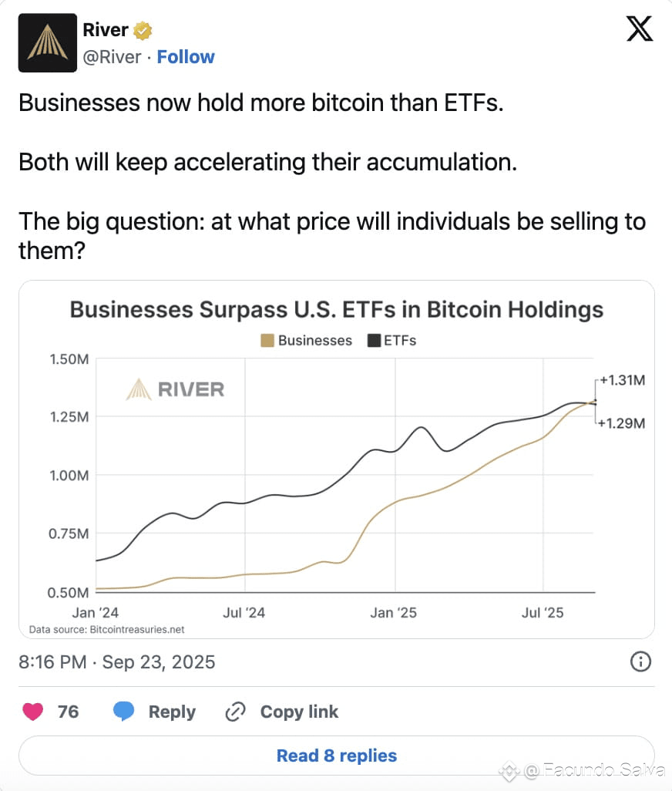Click the Reply label

pos(172,712)
